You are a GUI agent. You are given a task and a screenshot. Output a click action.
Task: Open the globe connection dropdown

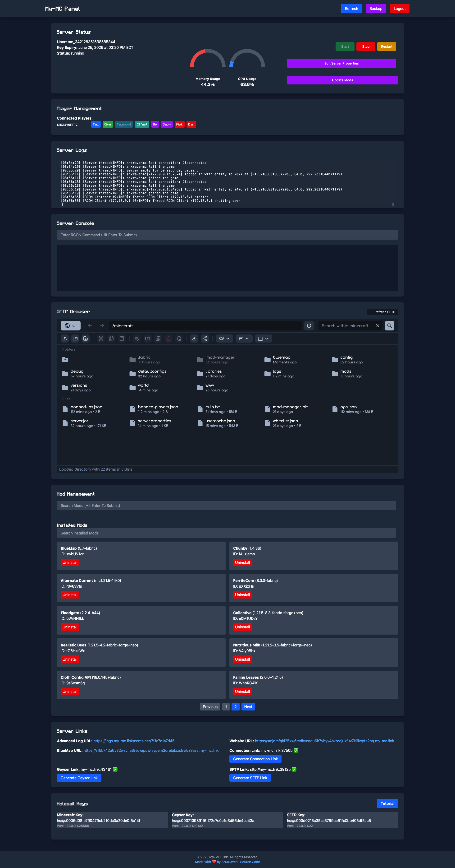(70, 325)
